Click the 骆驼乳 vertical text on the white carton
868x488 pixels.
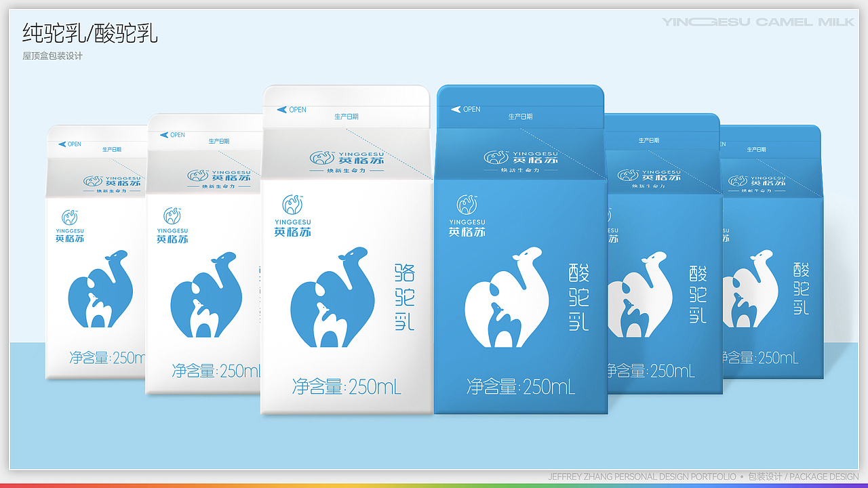tap(404, 297)
